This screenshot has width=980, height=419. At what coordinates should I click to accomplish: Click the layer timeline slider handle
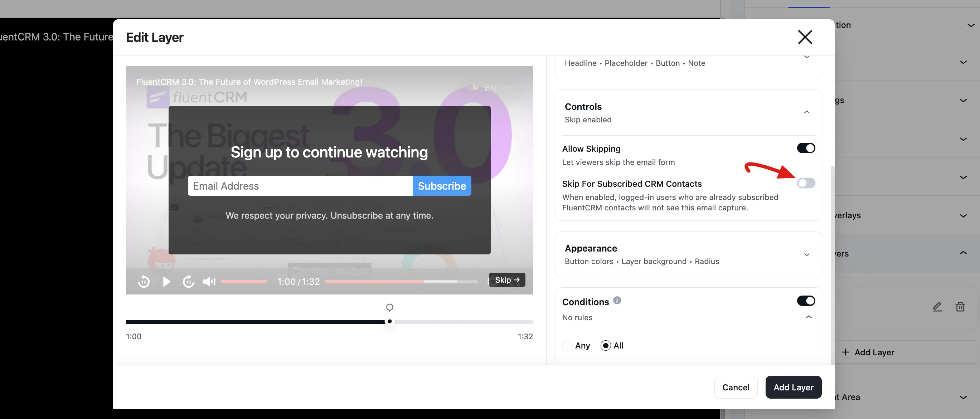pyautogui.click(x=389, y=321)
